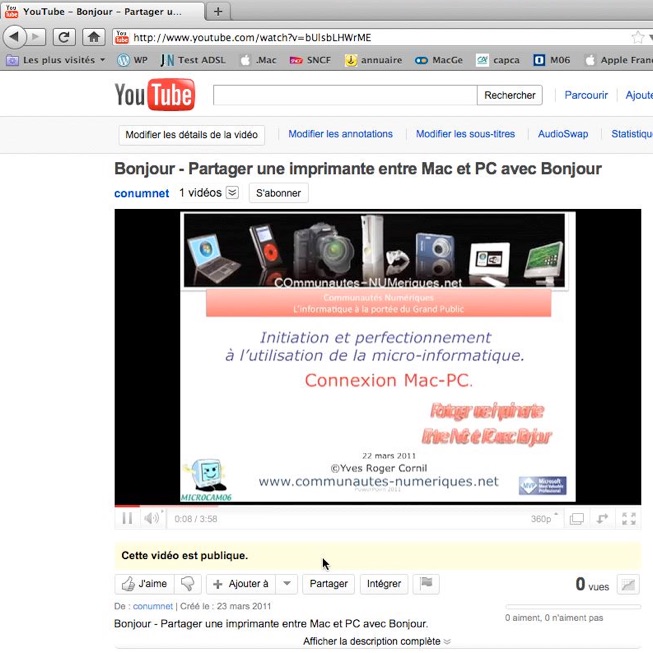Image resolution: width=653 pixels, height=653 pixels.
Task: Select the YouTube Bonjour browser tab
Action: tap(103, 12)
